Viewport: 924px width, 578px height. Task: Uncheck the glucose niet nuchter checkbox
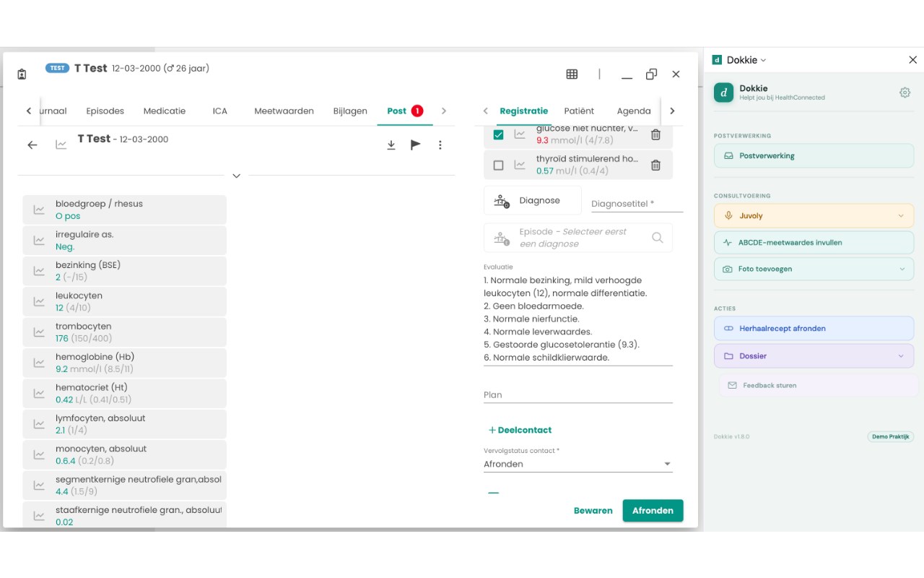498,134
